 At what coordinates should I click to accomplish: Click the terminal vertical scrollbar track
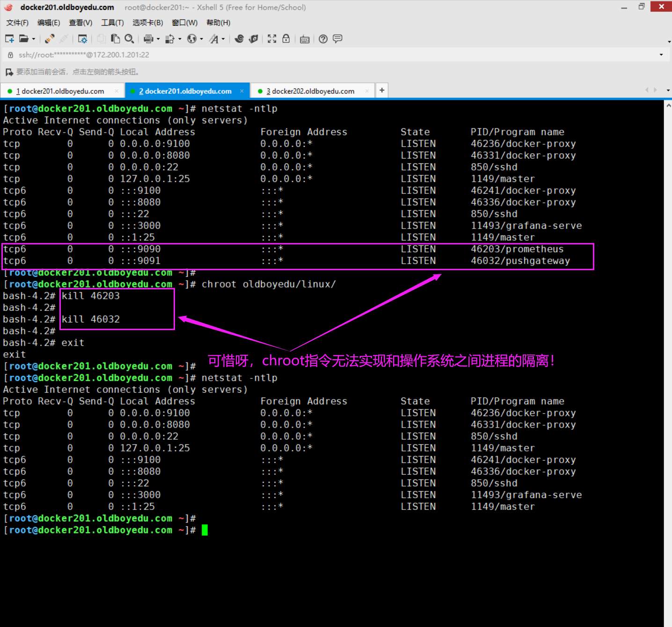[x=668, y=328]
